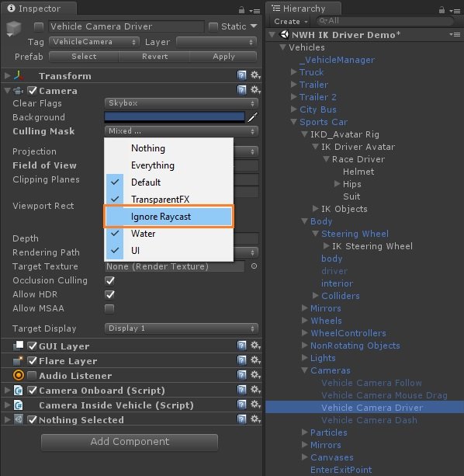This screenshot has height=476, width=464.
Task: Open Flare Layer gear settings menu
Action: coord(255,360)
